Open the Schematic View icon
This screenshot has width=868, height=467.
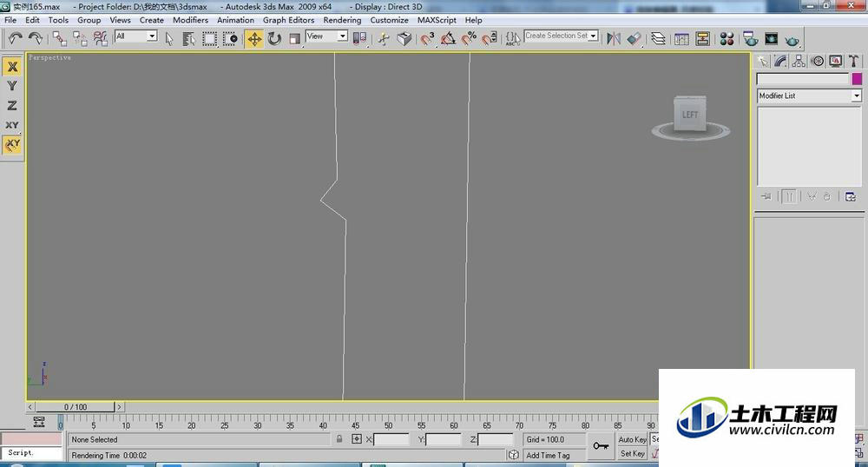(703, 38)
